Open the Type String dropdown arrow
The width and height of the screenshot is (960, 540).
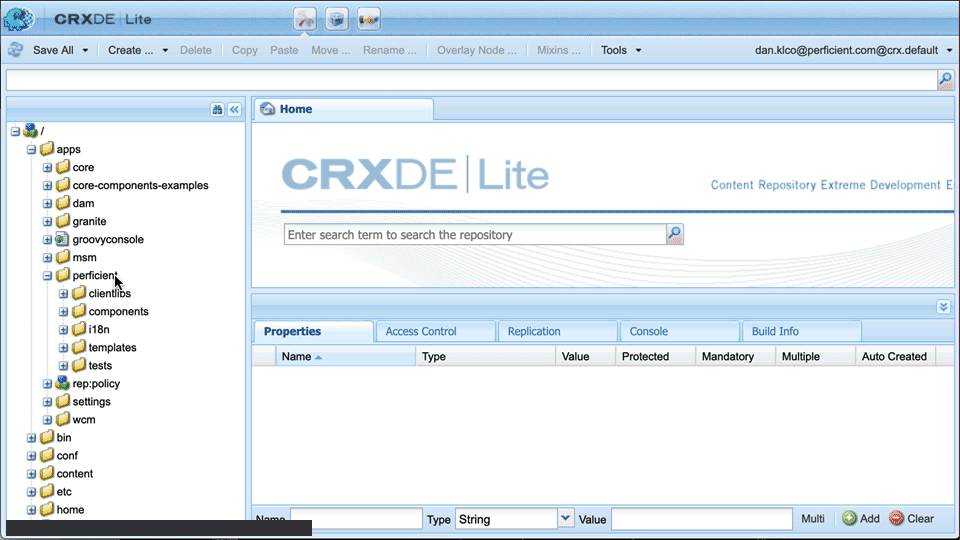click(x=566, y=518)
